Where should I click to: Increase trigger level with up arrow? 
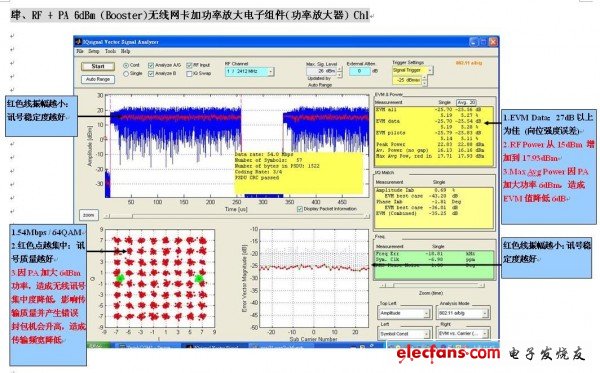pos(425,78)
